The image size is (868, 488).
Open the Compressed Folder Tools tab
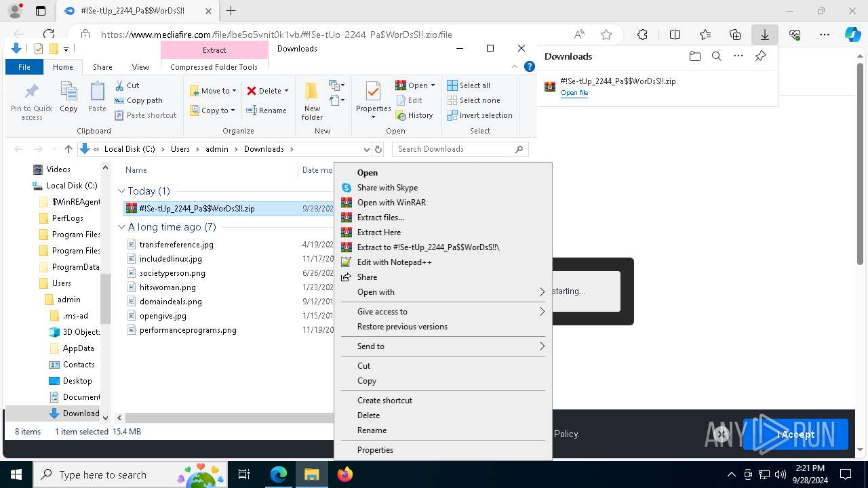pos(214,67)
